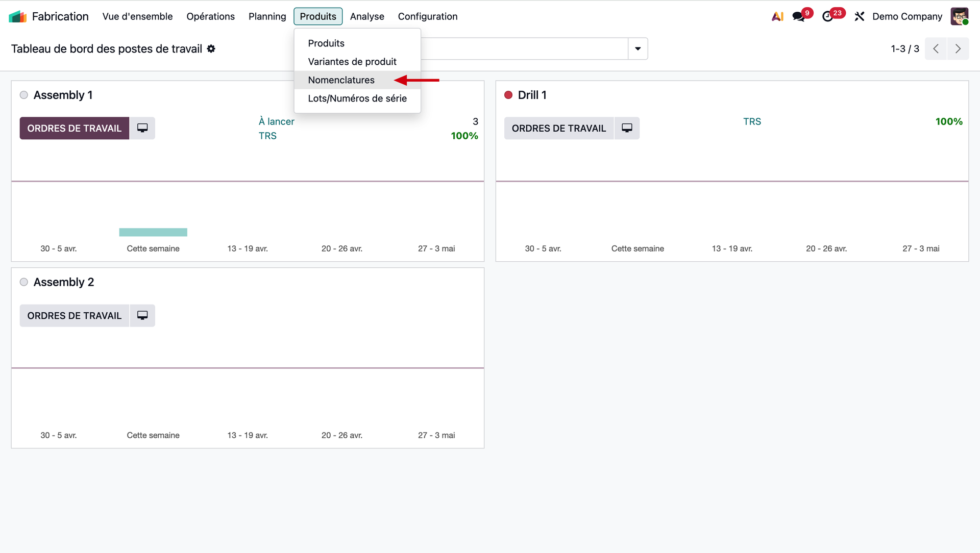Go to next page chevron
Viewport: 980px width, 553px height.
point(958,48)
